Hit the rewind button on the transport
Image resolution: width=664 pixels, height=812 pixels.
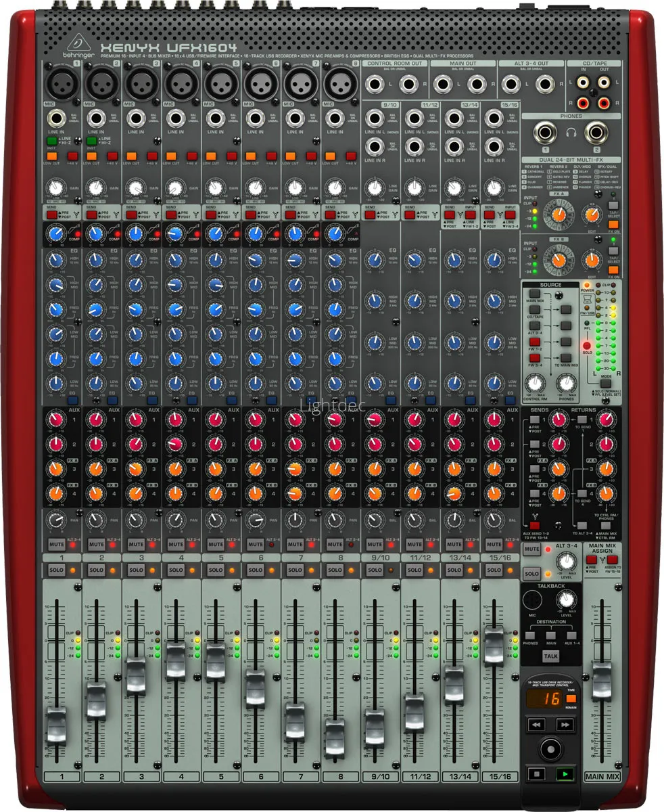[x=537, y=725]
